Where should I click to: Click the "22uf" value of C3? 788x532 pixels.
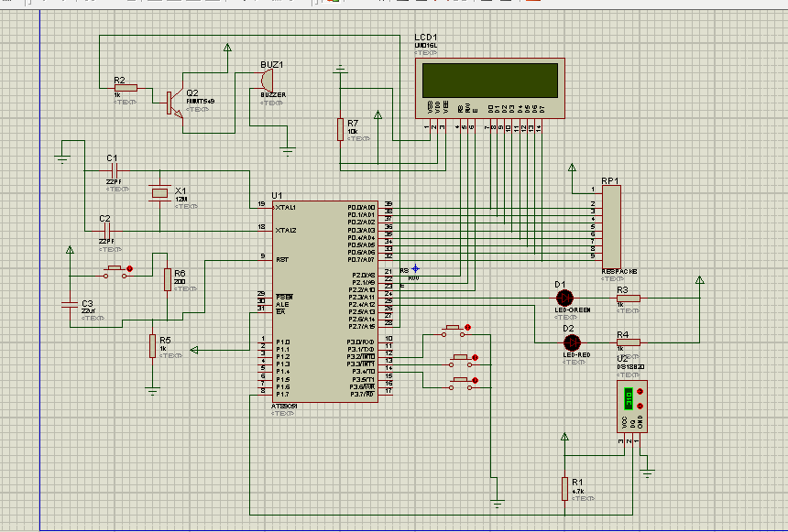coord(88,311)
